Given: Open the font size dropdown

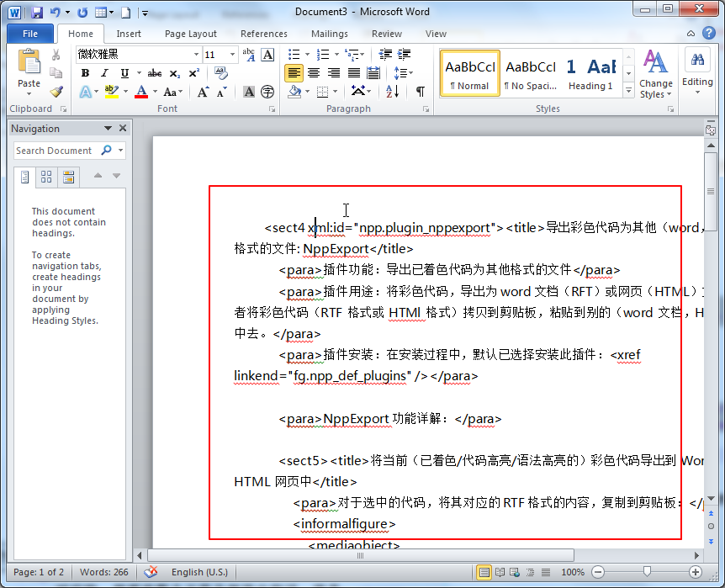Looking at the screenshot, I should point(232,55).
